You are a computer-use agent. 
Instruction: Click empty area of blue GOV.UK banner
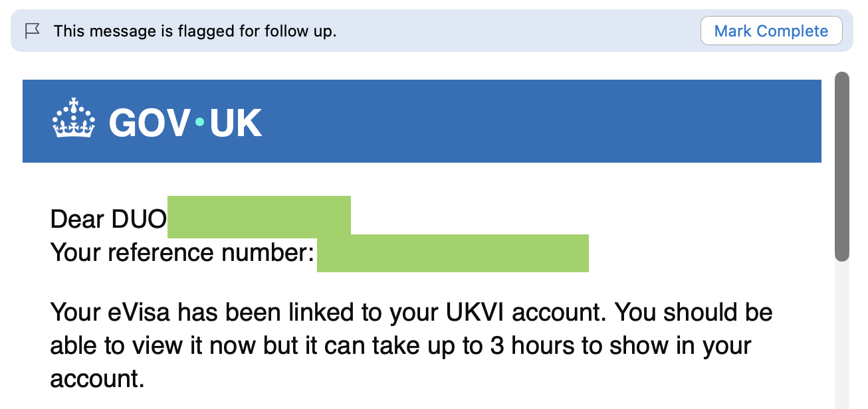pyautogui.click(x=532, y=121)
